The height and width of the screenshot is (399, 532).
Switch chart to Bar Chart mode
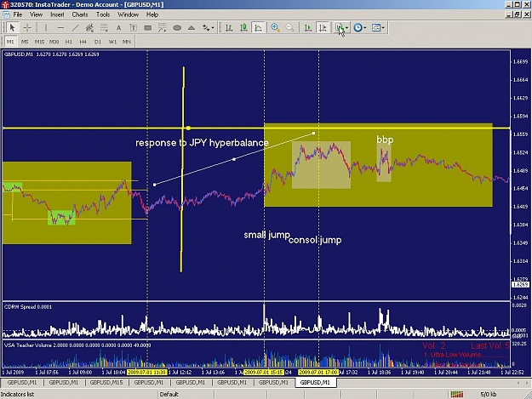pyautogui.click(x=229, y=28)
